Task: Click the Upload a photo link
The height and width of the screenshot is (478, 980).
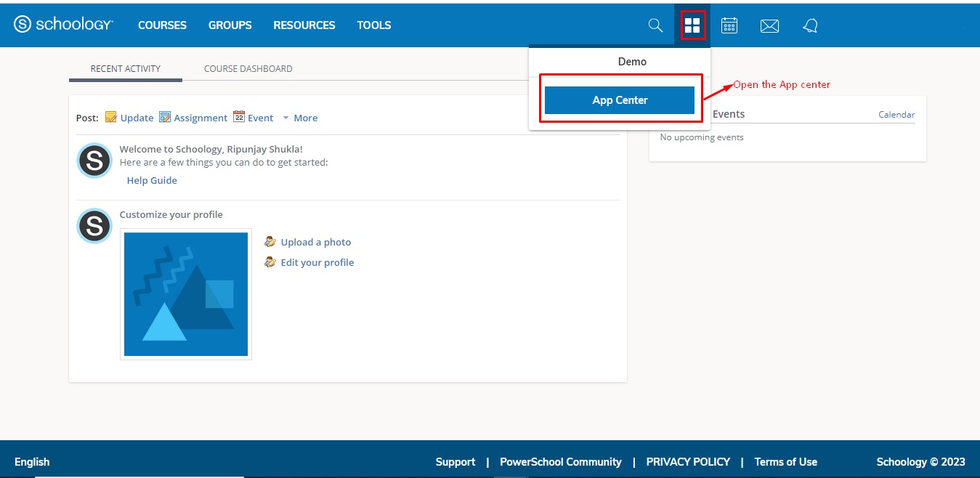Action: [x=316, y=242]
